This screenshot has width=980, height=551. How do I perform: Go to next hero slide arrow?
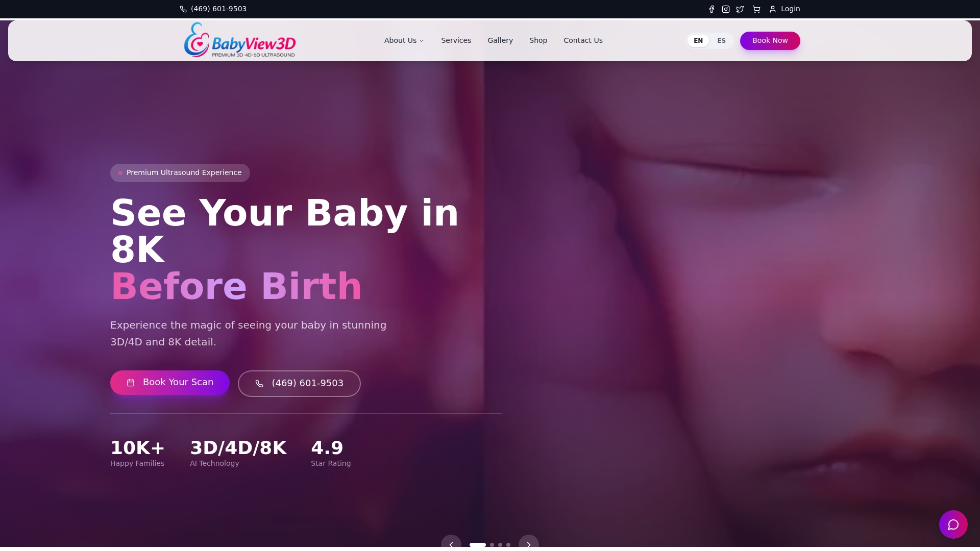529,544
